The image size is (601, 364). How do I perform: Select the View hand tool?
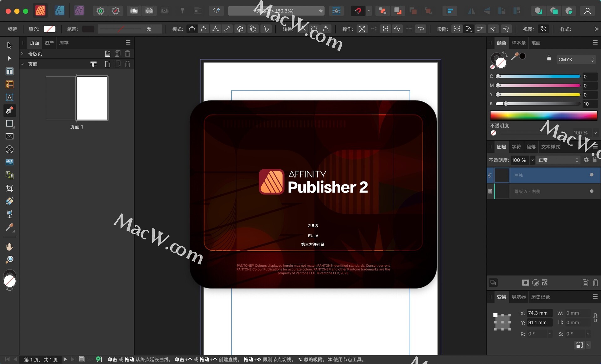coord(9,247)
